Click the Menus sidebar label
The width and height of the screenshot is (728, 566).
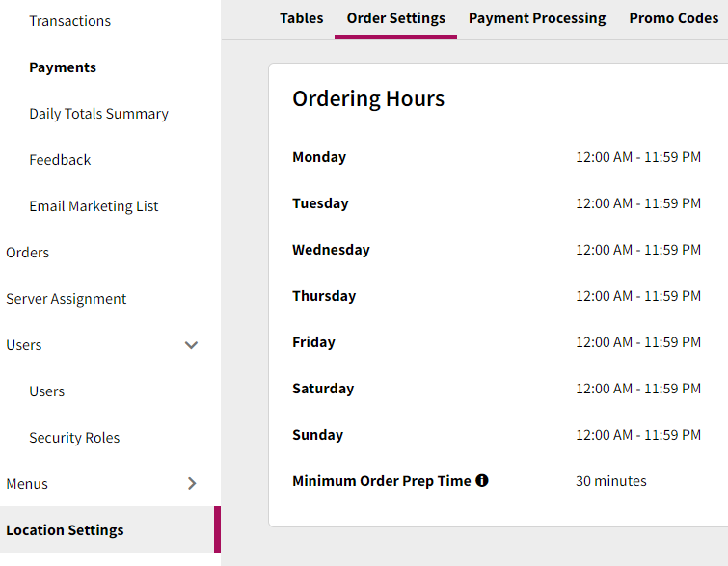point(27,484)
